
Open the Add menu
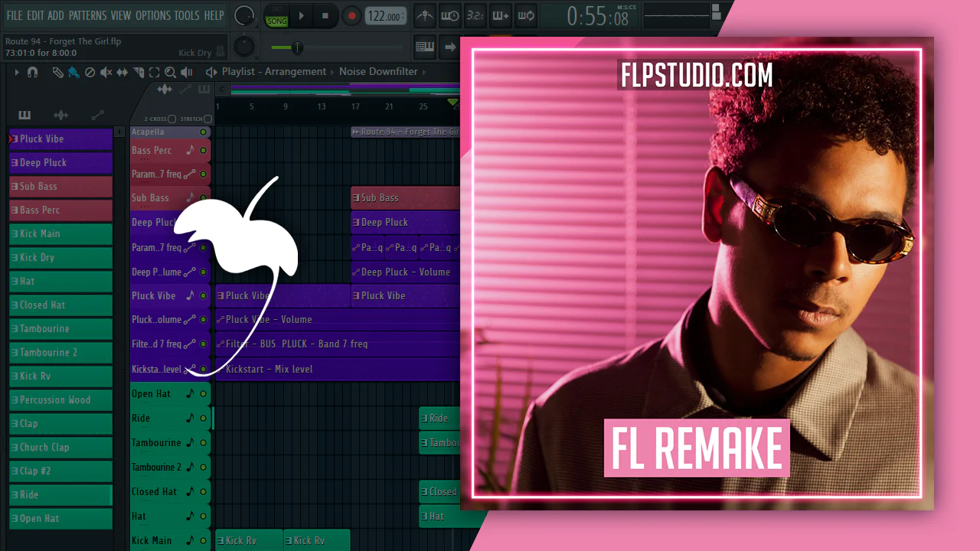point(56,15)
